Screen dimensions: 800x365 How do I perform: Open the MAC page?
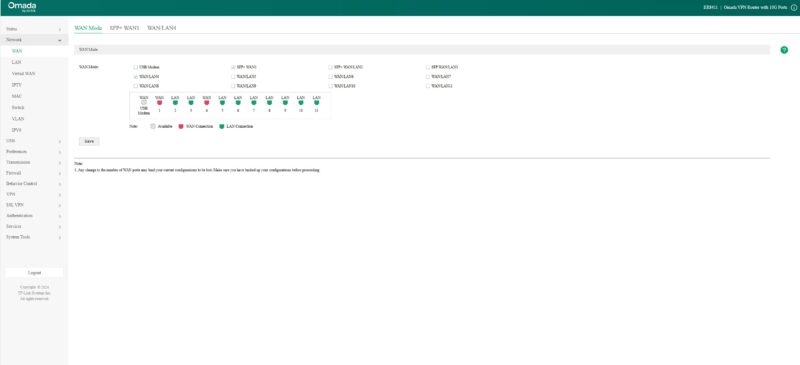pos(34,96)
